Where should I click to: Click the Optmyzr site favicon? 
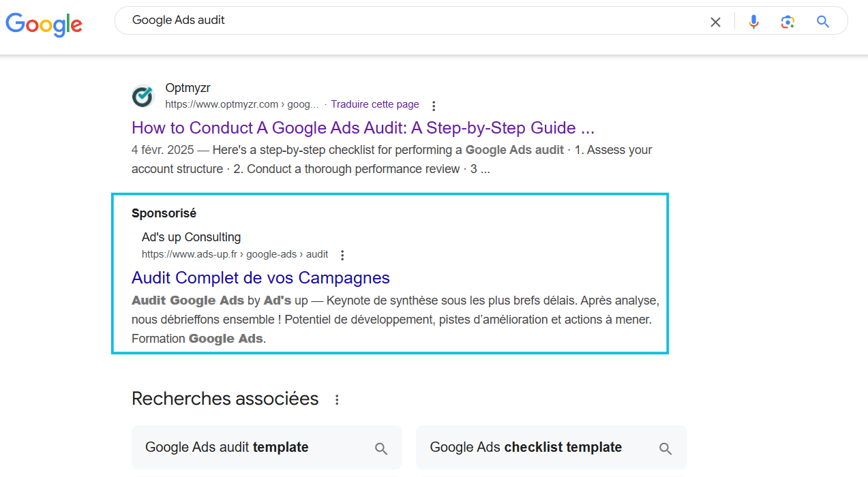pyautogui.click(x=143, y=95)
